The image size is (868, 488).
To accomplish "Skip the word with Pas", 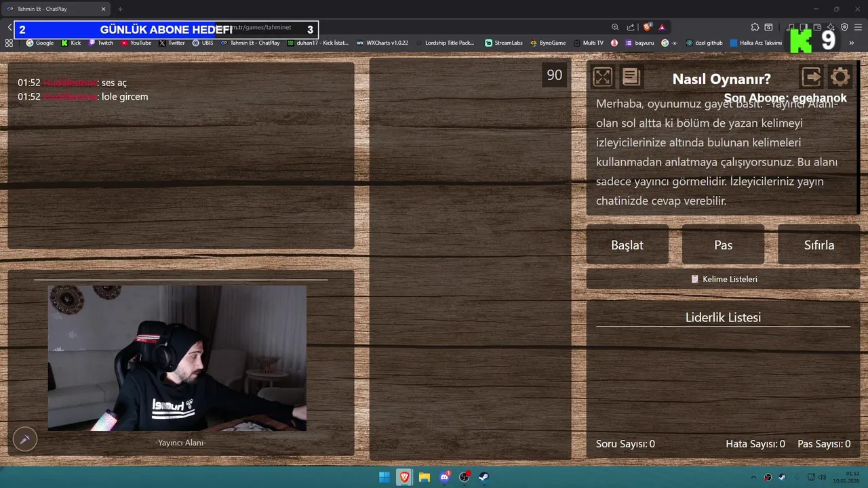I will (x=723, y=245).
